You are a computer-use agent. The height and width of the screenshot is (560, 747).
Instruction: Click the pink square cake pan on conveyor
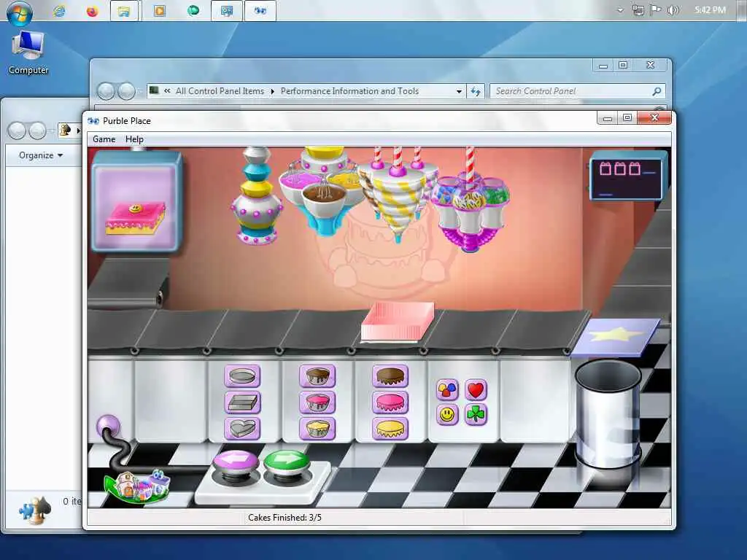coord(398,322)
